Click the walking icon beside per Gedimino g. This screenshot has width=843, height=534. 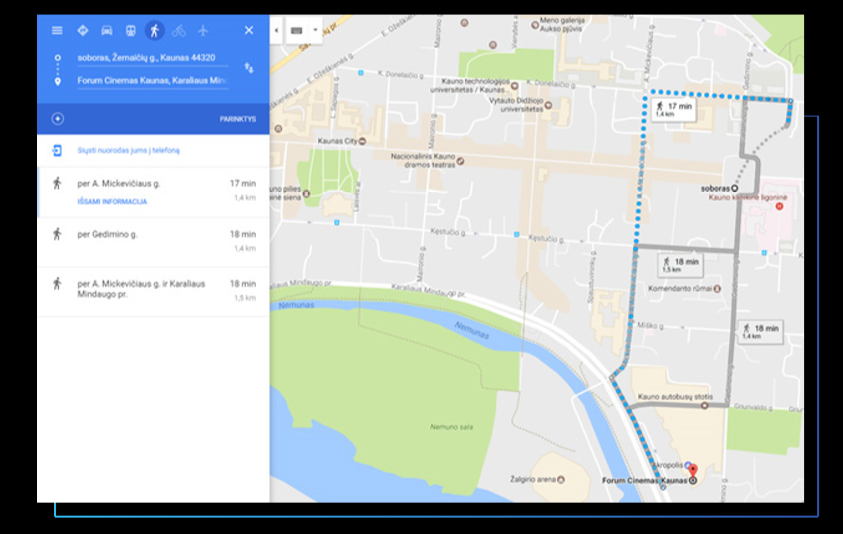click(57, 234)
